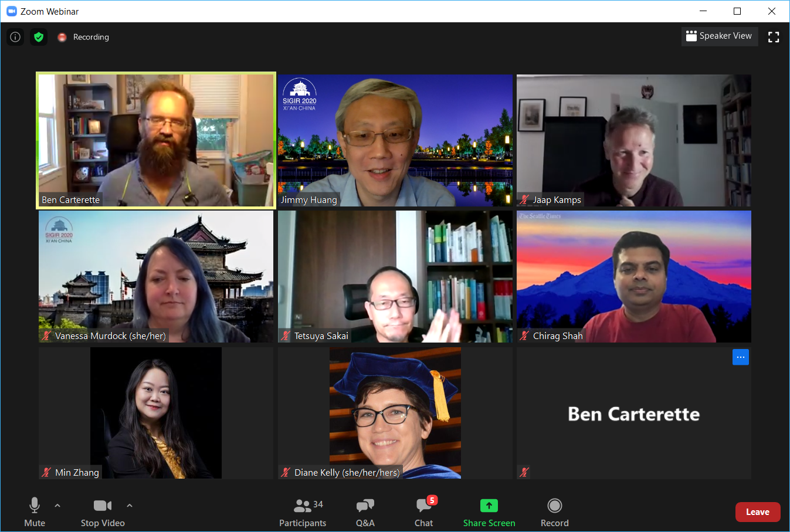This screenshot has width=790, height=532.
Task: Open the Chat with 5 unread messages
Action: (x=424, y=513)
